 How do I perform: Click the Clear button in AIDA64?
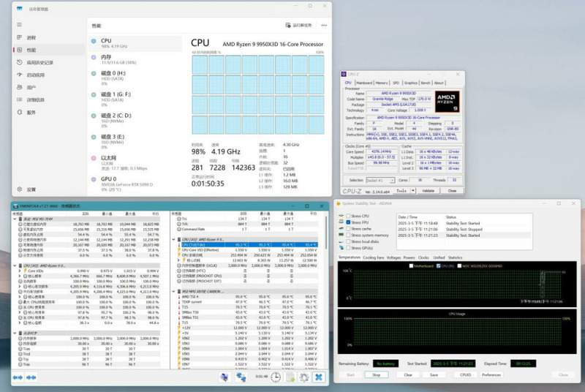pos(408,374)
